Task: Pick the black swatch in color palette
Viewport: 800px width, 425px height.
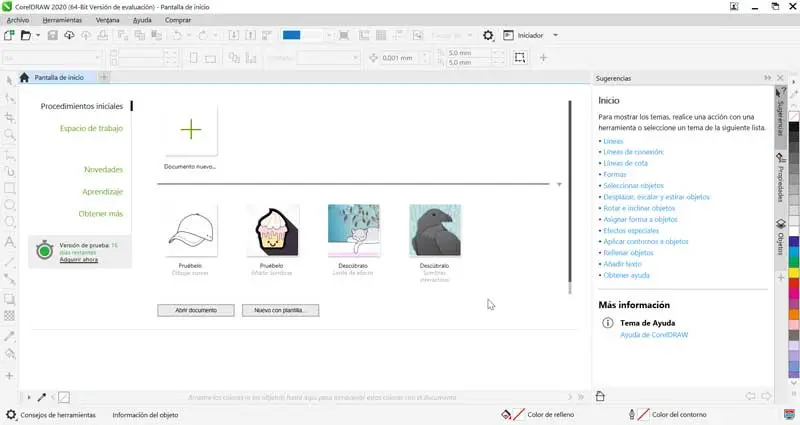Action: click(794, 127)
